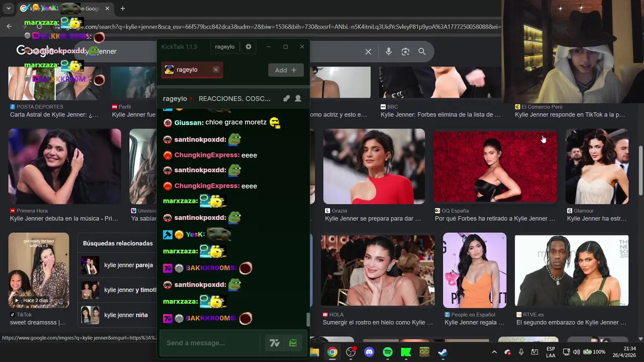This screenshot has width=644, height=362.
Task: Open El Comercio Perú TikTok result title
Action: tap(570, 115)
